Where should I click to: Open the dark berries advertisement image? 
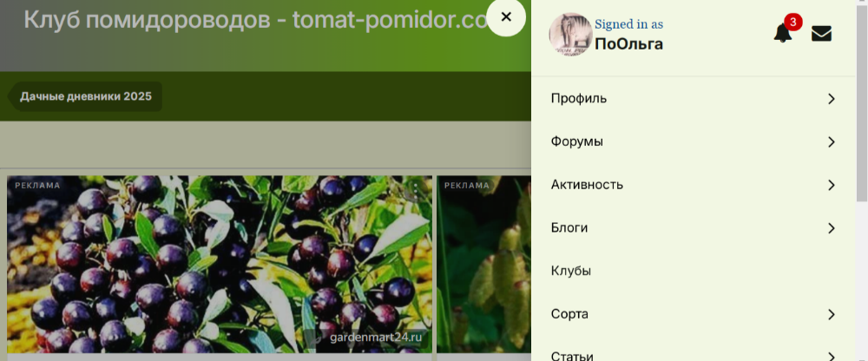coord(220,264)
